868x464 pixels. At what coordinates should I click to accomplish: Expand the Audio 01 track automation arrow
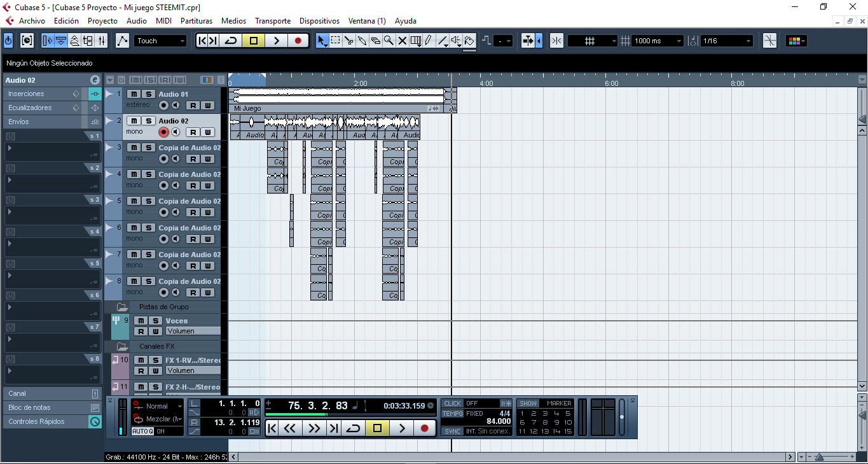(109, 94)
